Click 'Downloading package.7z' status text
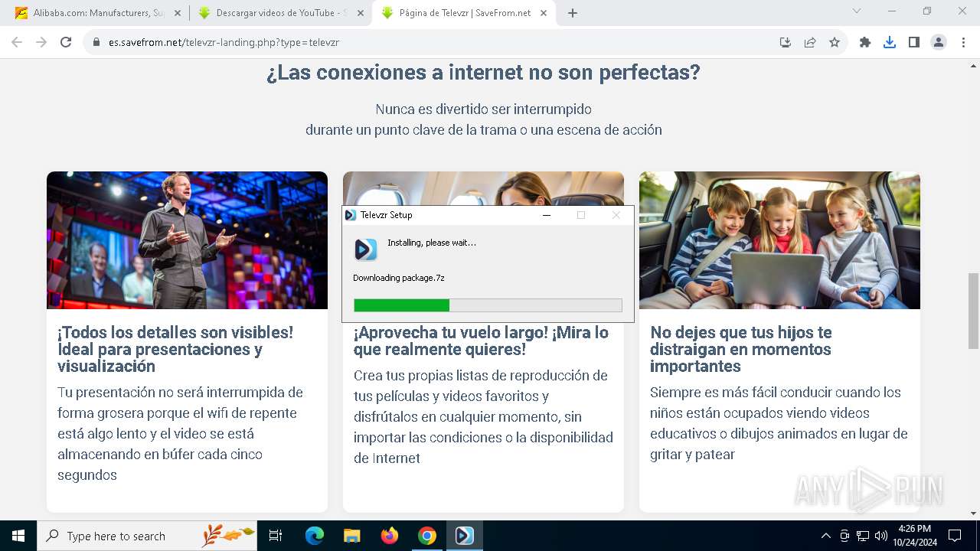This screenshot has width=980, height=551. tap(399, 278)
